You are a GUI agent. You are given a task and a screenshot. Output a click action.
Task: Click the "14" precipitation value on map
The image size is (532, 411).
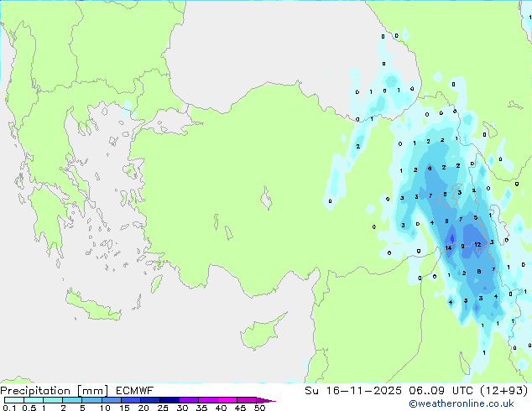point(448,248)
